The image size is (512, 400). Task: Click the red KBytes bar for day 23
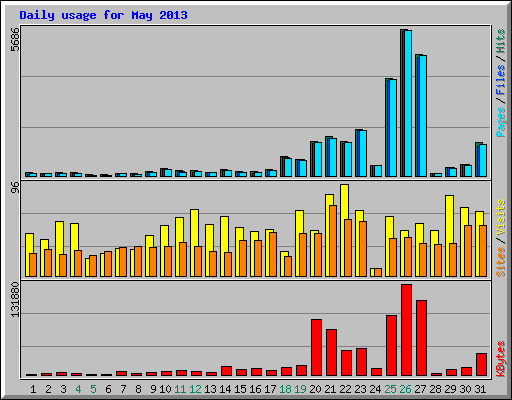click(361, 362)
